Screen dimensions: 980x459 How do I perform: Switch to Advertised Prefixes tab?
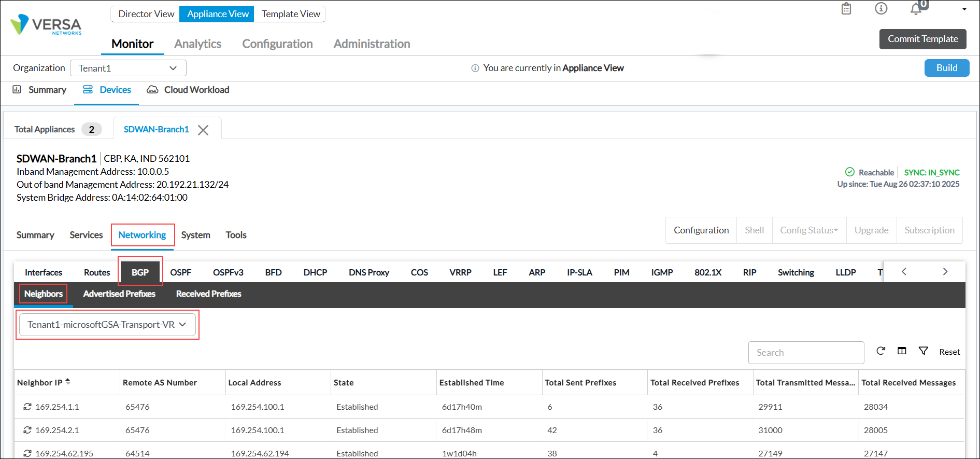(119, 294)
